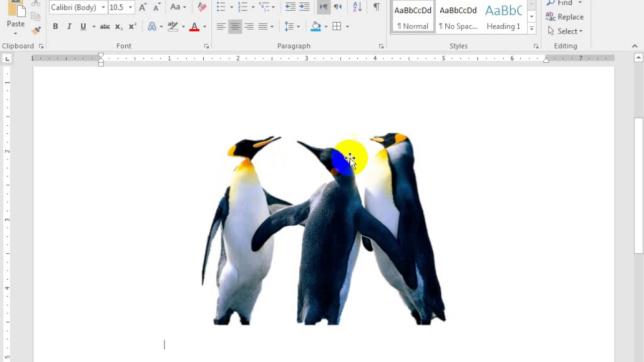Viewport: 644px width, 362px height.
Task: Open the highlight color dropdown arrow
Action: pos(183,27)
